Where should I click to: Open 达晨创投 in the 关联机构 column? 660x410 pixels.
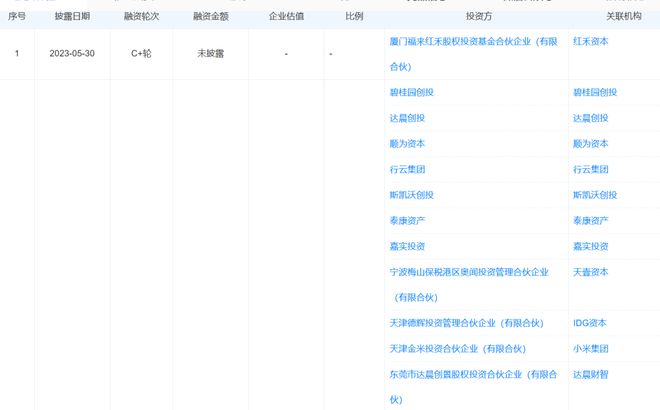click(x=591, y=118)
